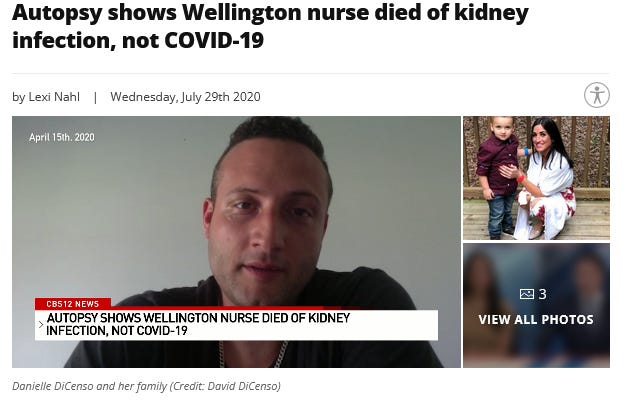Viewport: 639px width, 402px height.
Task: Click the April 15th, 2020 video timestamp
Action: pos(62,137)
